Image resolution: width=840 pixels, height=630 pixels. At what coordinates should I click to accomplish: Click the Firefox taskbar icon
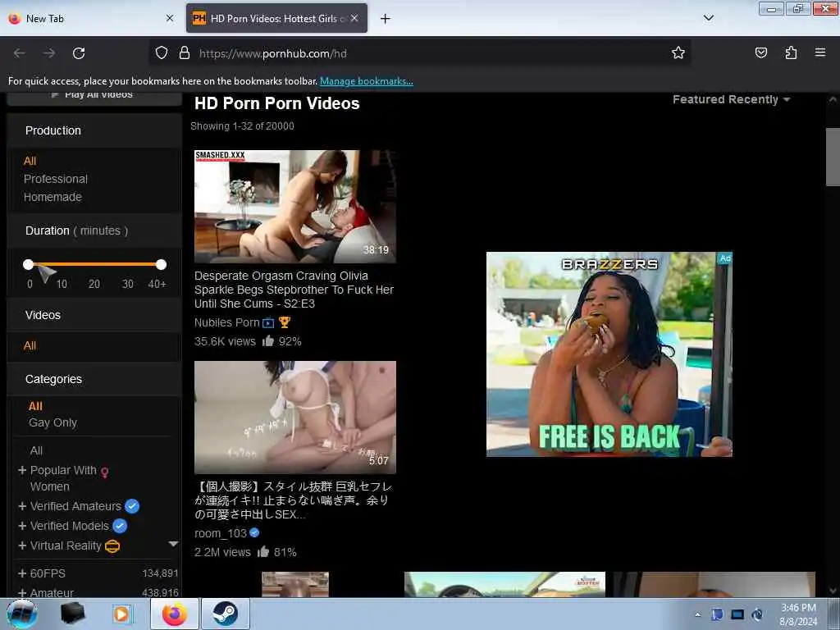(175, 614)
